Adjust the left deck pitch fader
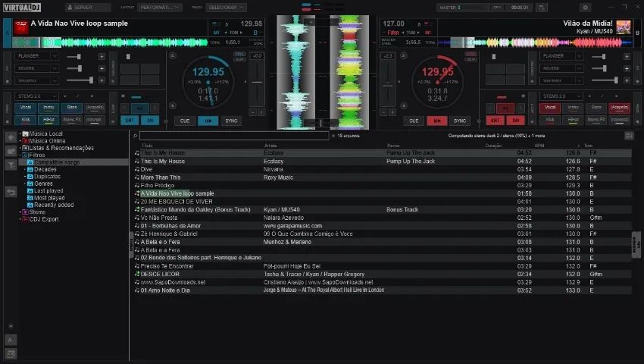The width and height of the screenshot is (644, 364). point(257,82)
